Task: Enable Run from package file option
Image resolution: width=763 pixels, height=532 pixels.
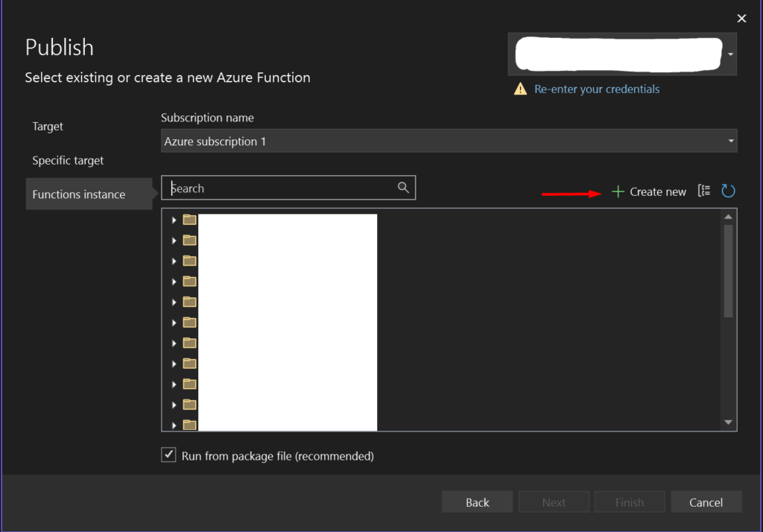Action: click(168, 455)
